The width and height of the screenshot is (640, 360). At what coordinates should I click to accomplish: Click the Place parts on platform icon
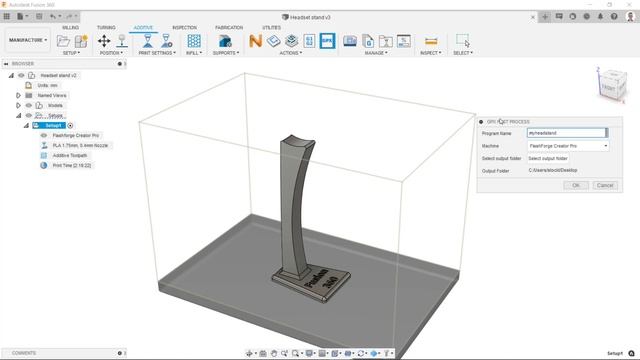point(122,41)
